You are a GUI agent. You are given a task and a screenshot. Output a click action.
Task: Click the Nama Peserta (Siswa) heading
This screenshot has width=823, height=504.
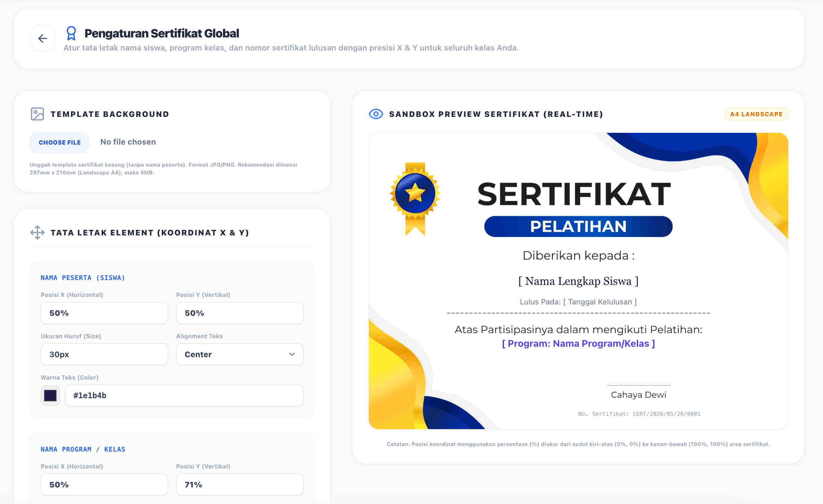pyautogui.click(x=83, y=278)
